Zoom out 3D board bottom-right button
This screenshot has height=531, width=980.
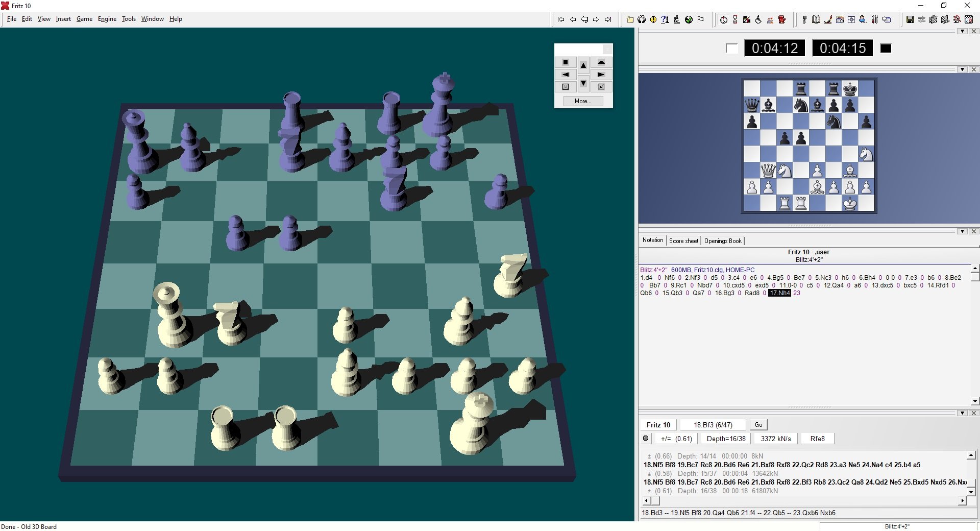click(601, 87)
